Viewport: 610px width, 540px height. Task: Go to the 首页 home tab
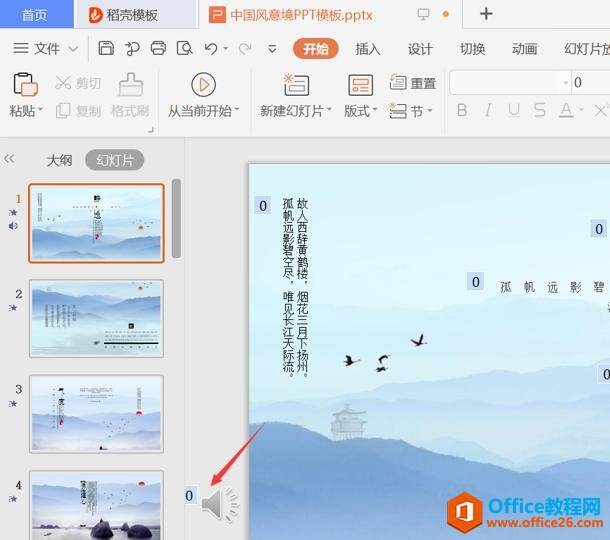(x=35, y=14)
